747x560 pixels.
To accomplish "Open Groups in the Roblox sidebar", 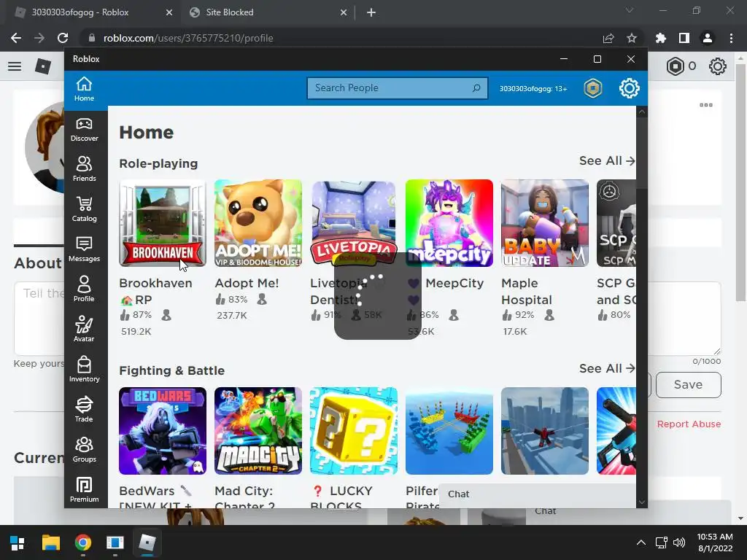I will coord(85,450).
